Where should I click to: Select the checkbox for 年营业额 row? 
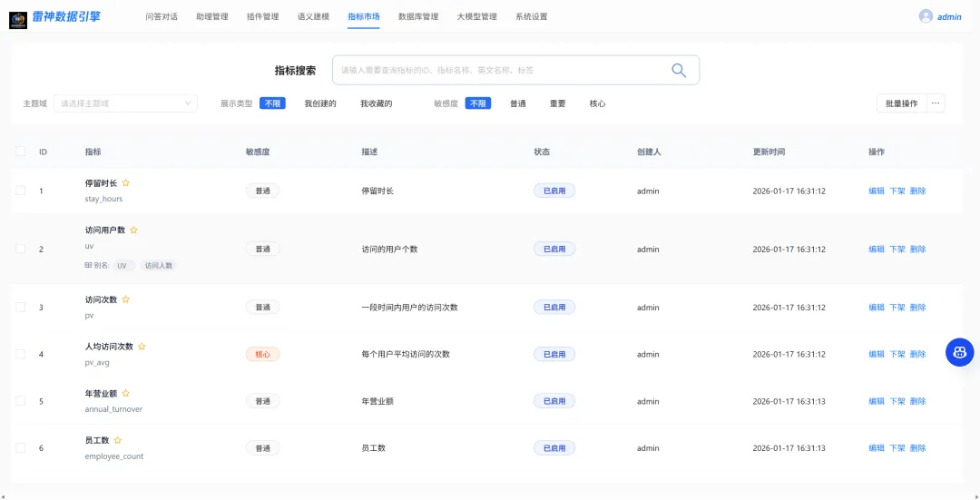click(21, 400)
